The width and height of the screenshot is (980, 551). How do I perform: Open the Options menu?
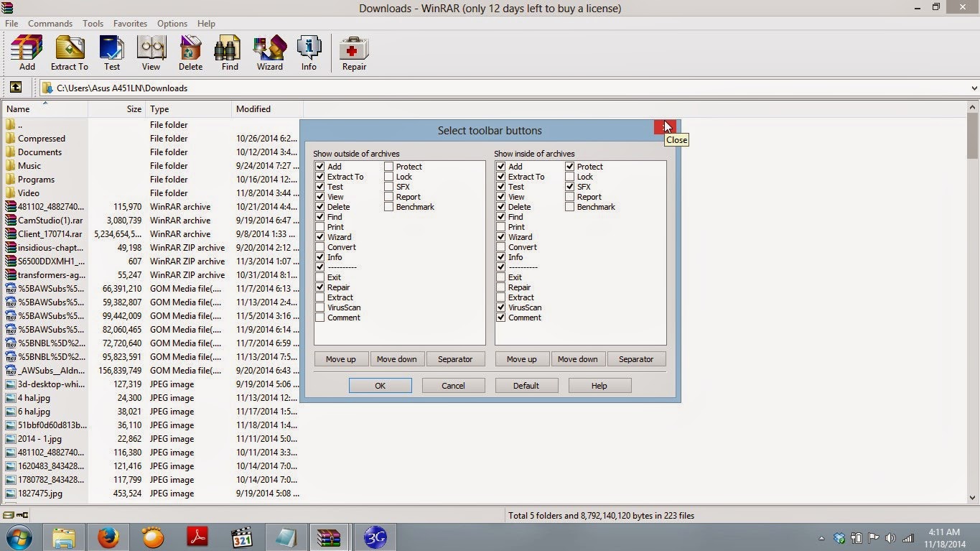pyautogui.click(x=172, y=24)
